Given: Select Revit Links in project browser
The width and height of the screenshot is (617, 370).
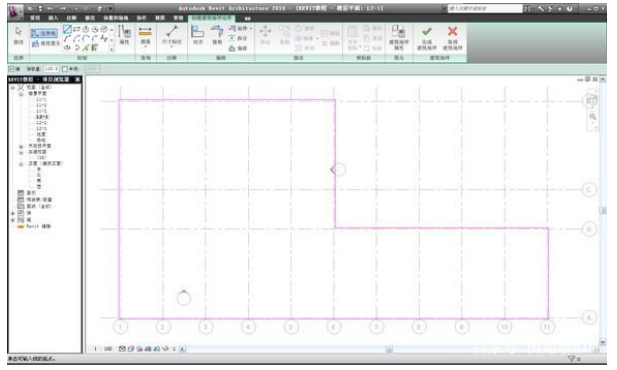Looking at the screenshot, I should pos(39,226).
